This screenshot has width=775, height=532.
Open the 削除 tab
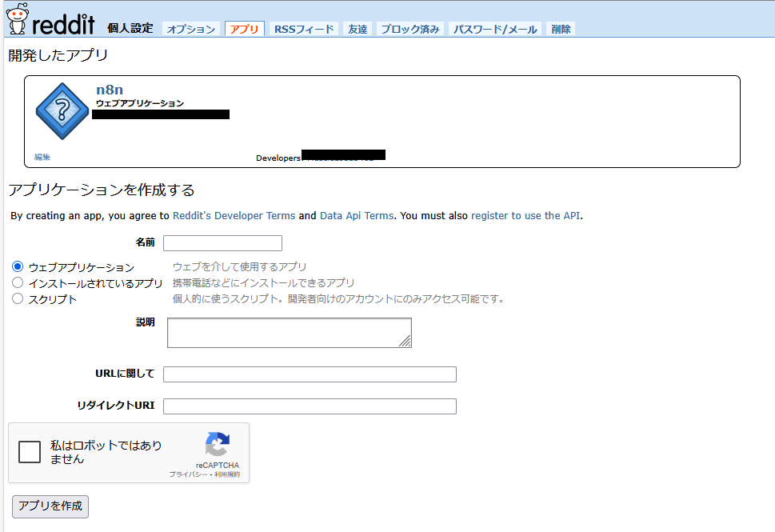click(x=561, y=29)
